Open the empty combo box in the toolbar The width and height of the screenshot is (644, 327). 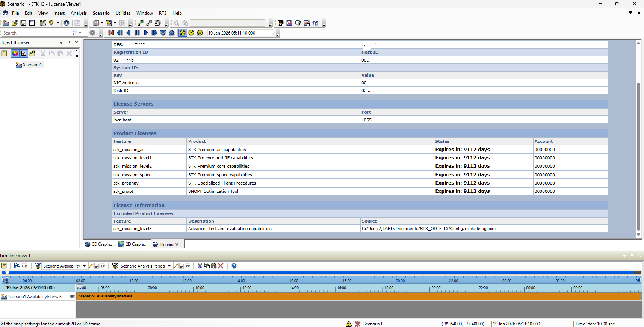[x=227, y=23]
